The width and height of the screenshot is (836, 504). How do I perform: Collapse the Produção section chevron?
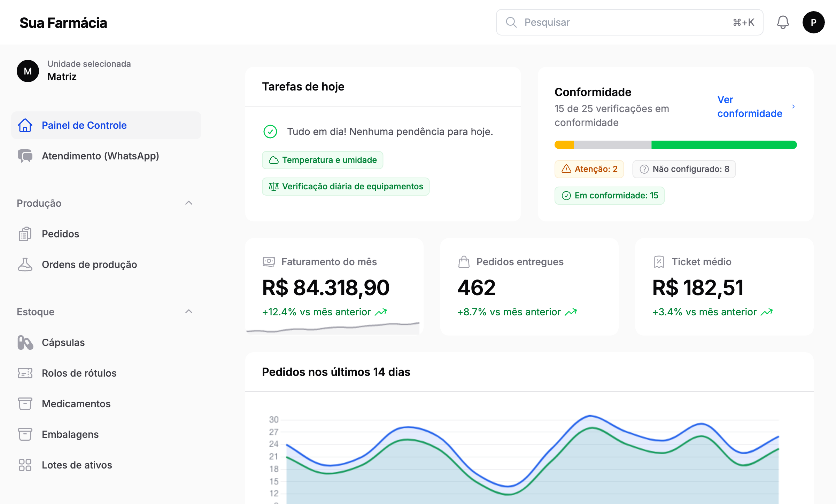point(189,203)
